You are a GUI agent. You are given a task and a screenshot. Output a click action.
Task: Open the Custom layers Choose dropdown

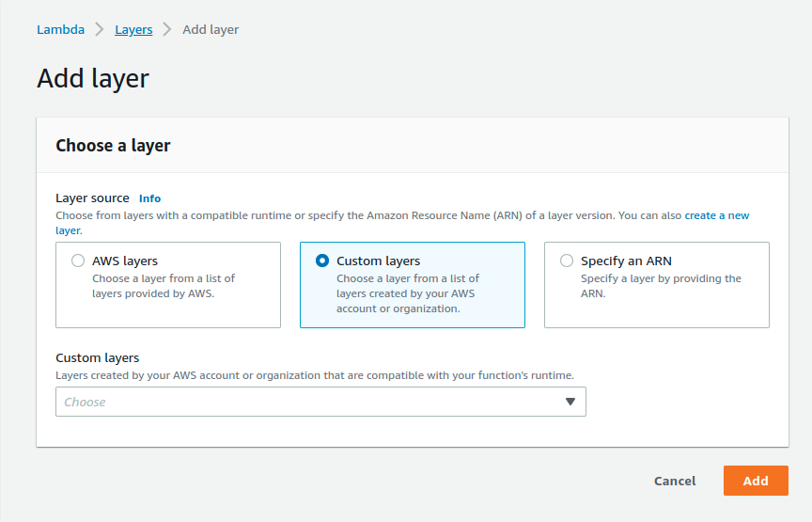320,402
